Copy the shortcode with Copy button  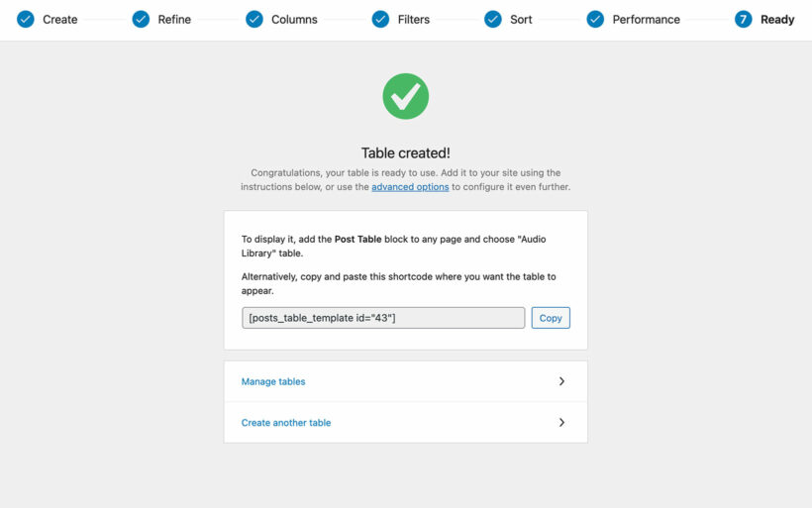pos(551,318)
